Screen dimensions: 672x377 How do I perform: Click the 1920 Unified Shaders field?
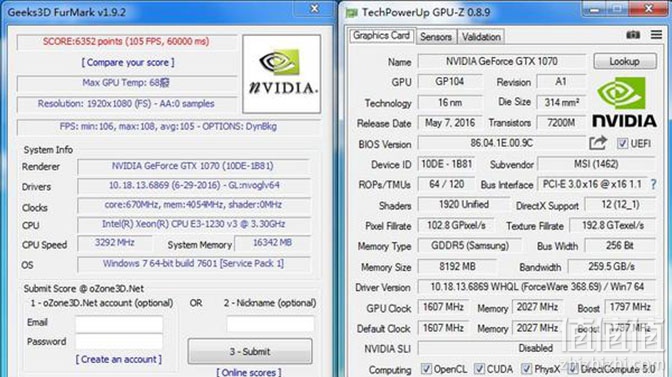[x=464, y=205]
